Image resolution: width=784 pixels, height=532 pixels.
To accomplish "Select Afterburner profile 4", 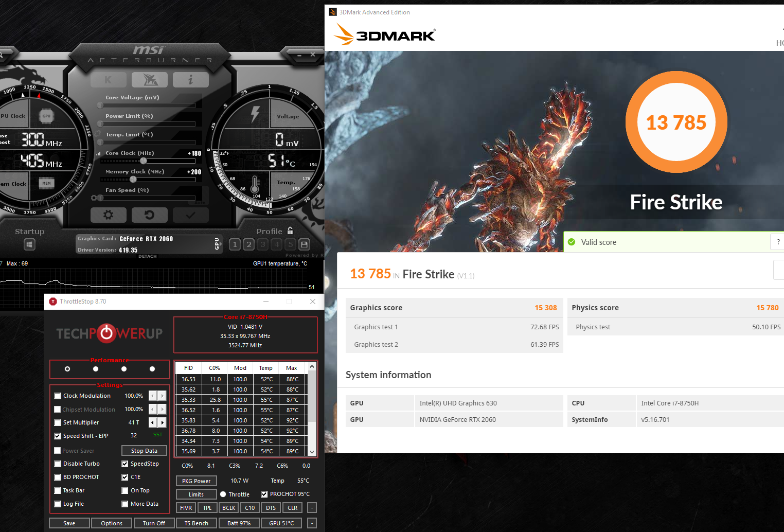I will [x=276, y=244].
